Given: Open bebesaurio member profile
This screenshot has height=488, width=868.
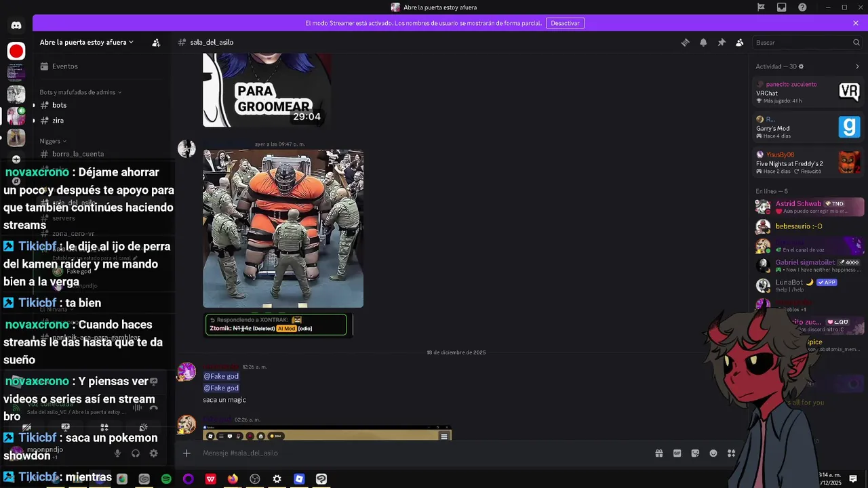Looking at the screenshot, I should point(810,226).
